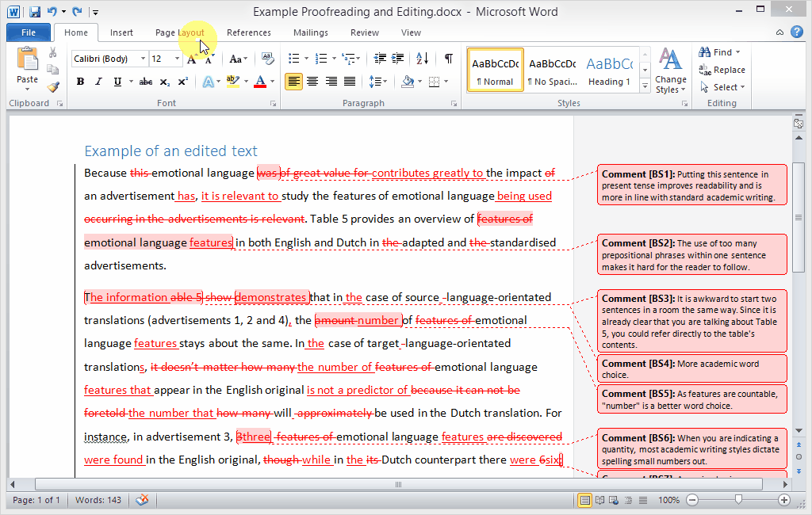
Task: Switch to the Review tab
Action: pos(365,32)
